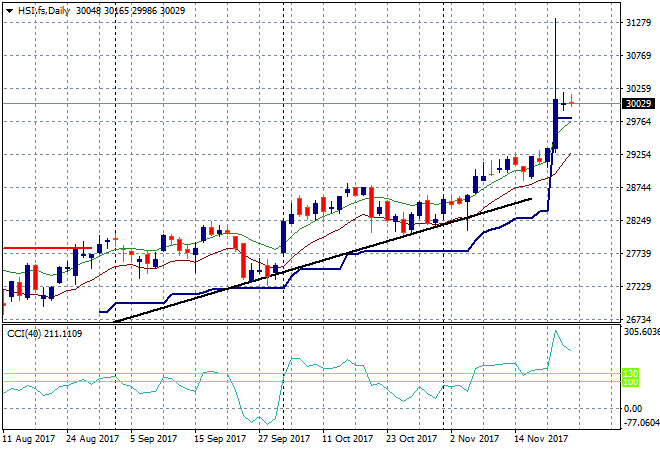Click the 23 Oct 2017 date label
The height and width of the screenshot is (450, 660).
[x=412, y=439]
